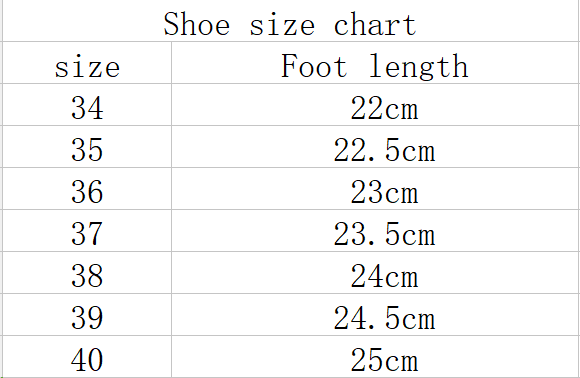Select the cell containing 24.5cm

pyautogui.click(x=375, y=315)
